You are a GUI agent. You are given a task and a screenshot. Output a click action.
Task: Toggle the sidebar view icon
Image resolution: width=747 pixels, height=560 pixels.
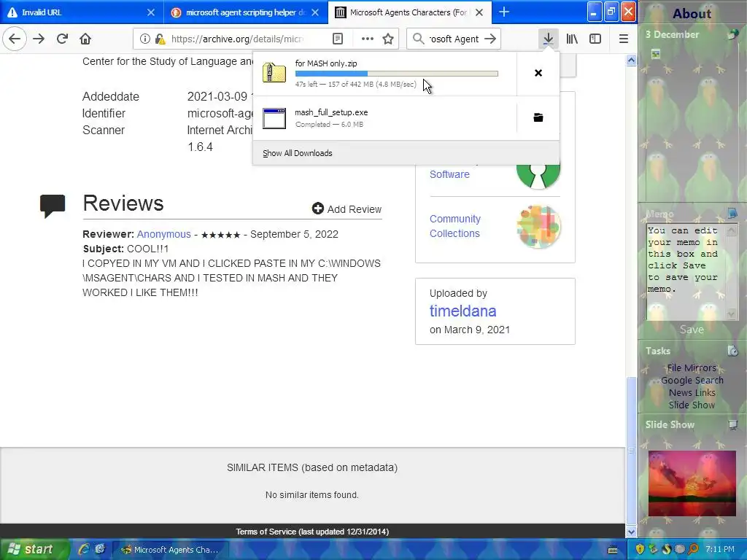tap(595, 39)
